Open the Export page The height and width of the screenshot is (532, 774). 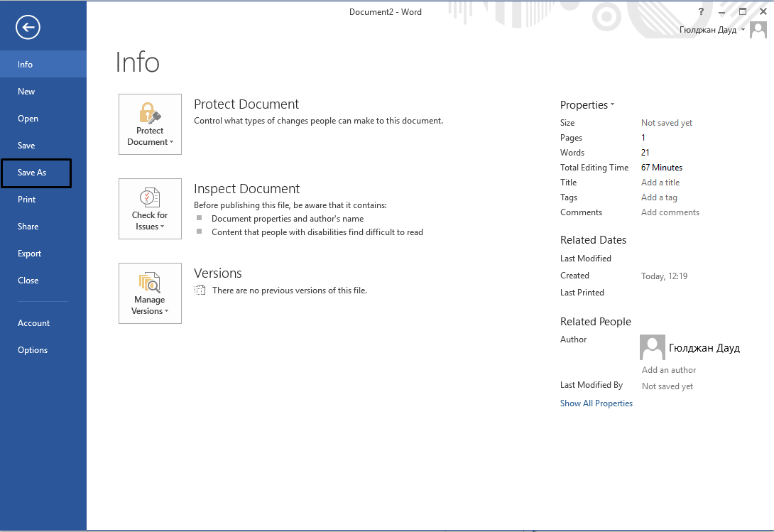coord(30,254)
